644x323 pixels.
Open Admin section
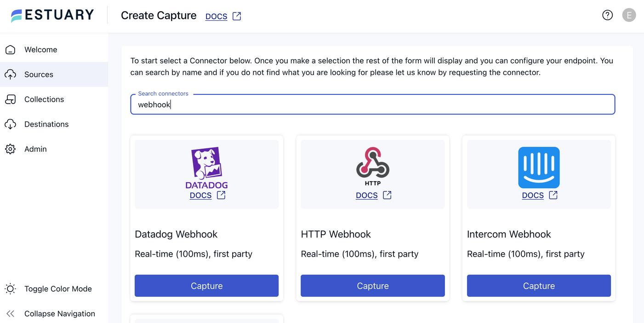pyautogui.click(x=54, y=149)
